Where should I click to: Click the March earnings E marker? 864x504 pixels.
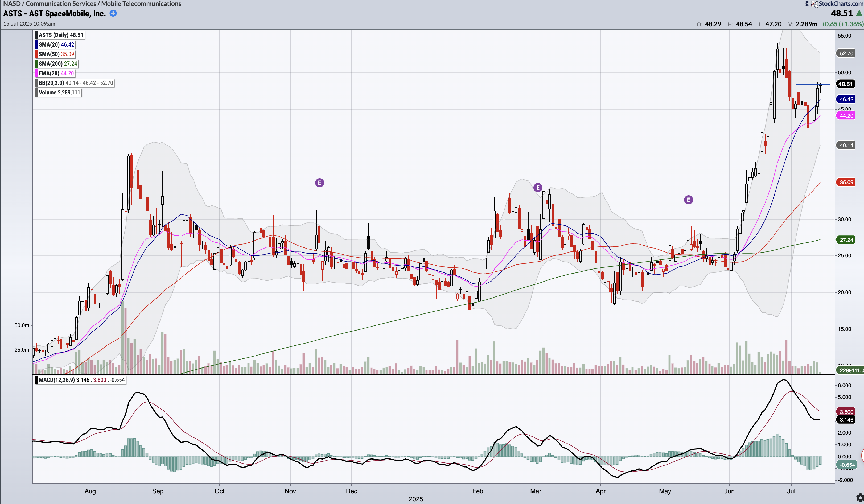coord(538,188)
